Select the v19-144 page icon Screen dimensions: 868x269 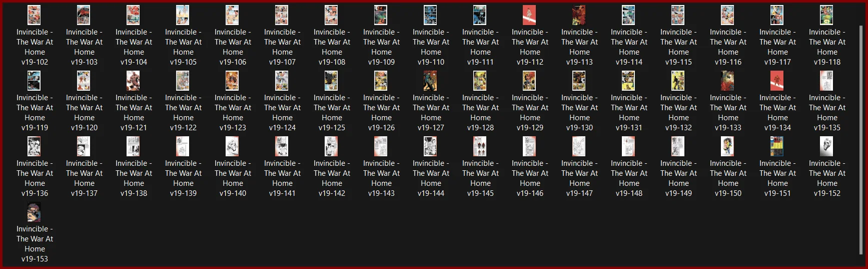(x=430, y=146)
